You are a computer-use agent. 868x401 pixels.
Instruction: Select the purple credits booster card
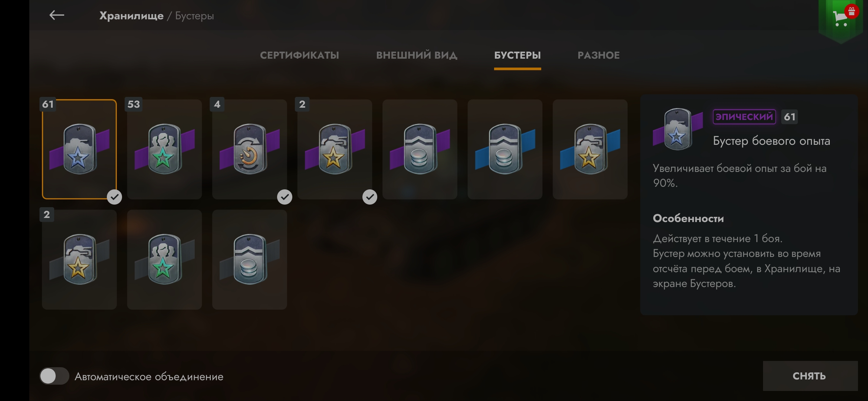(420, 149)
